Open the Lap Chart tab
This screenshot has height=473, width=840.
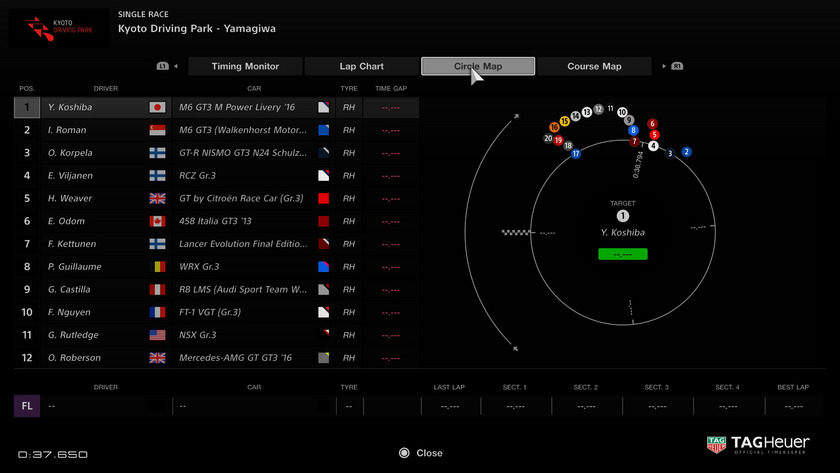coord(361,67)
